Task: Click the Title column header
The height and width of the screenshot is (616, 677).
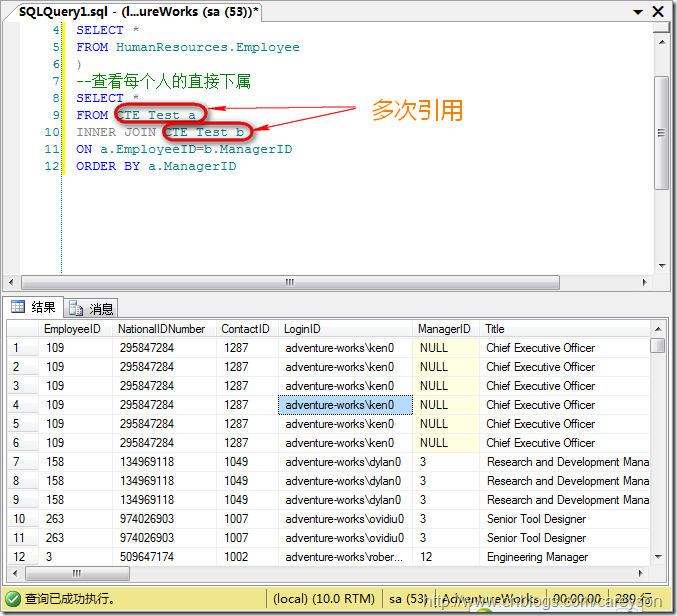Action: (x=564, y=329)
